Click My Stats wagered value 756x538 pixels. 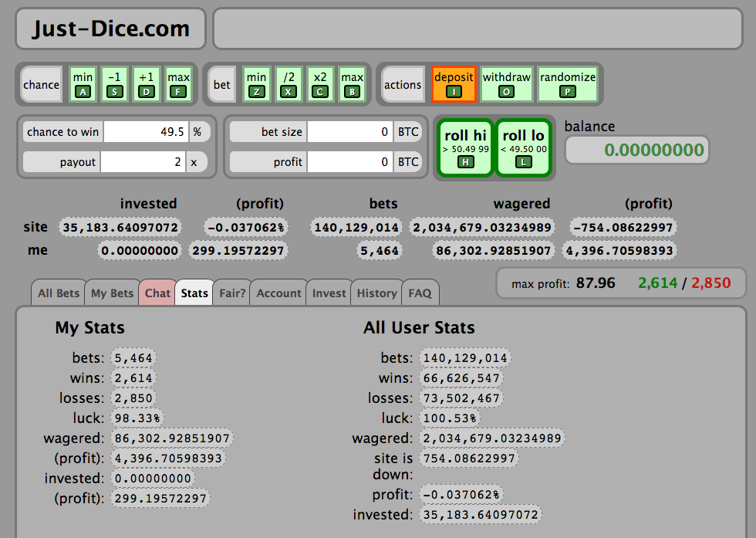pyautogui.click(x=172, y=438)
